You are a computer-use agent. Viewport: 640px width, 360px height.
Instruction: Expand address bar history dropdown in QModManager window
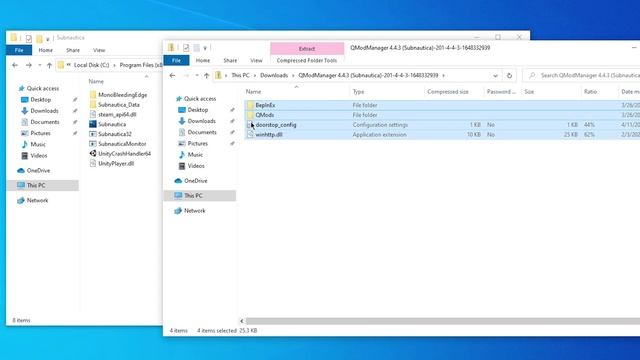coord(495,76)
